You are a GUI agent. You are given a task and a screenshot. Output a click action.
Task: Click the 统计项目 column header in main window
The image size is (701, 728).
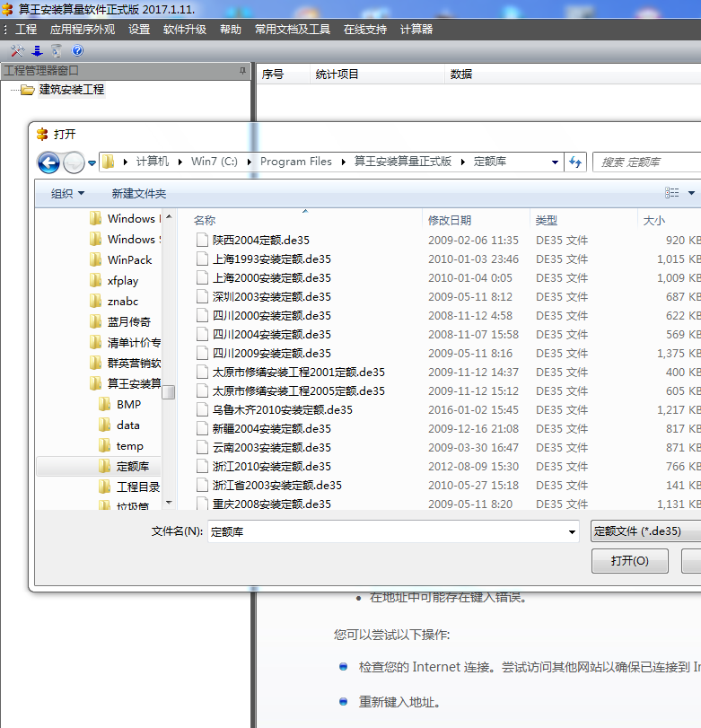click(x=337, y=75)
